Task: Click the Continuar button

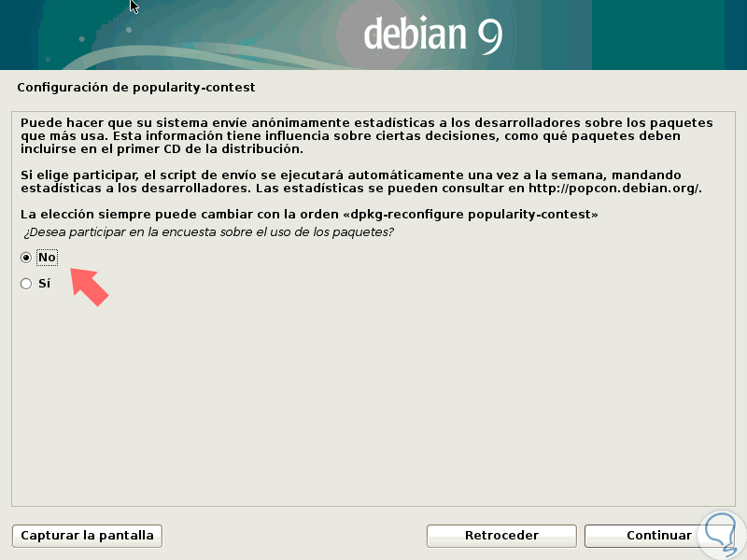Action: pos(659,536)
